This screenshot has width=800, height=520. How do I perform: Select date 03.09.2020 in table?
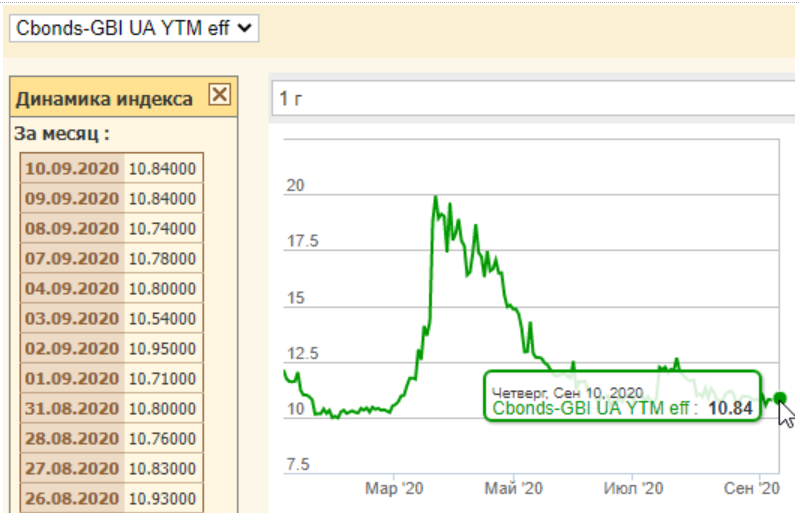(x=72, y=318)
